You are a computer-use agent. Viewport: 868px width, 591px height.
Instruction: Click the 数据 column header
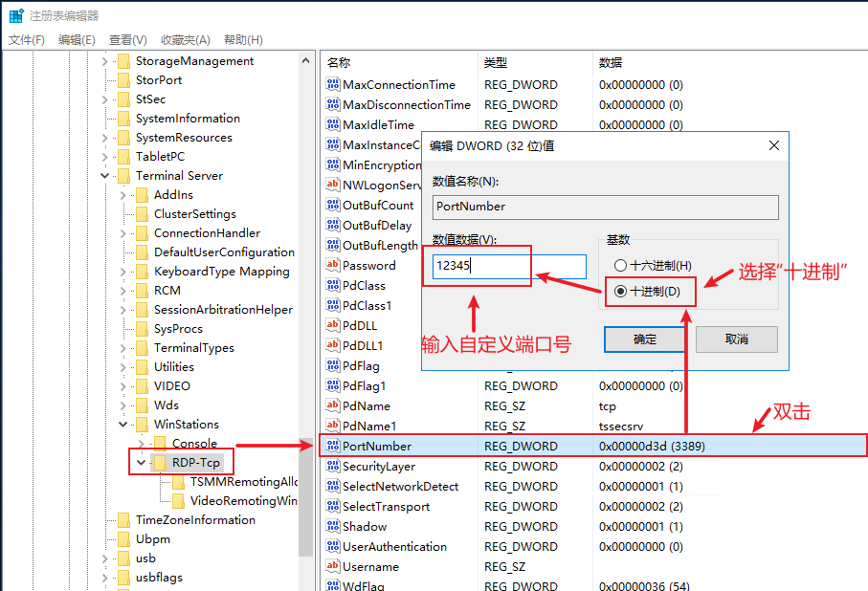[610, 62]
